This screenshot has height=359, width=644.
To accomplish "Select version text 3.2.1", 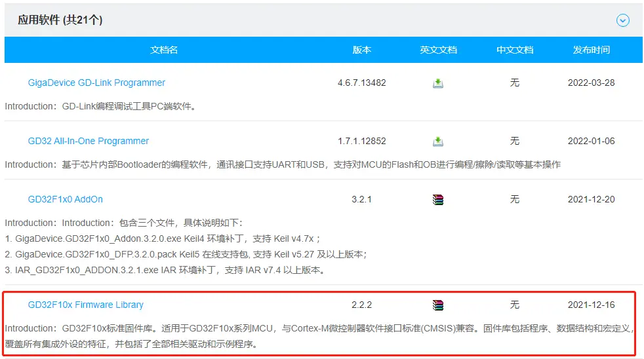I will point(362,199).
